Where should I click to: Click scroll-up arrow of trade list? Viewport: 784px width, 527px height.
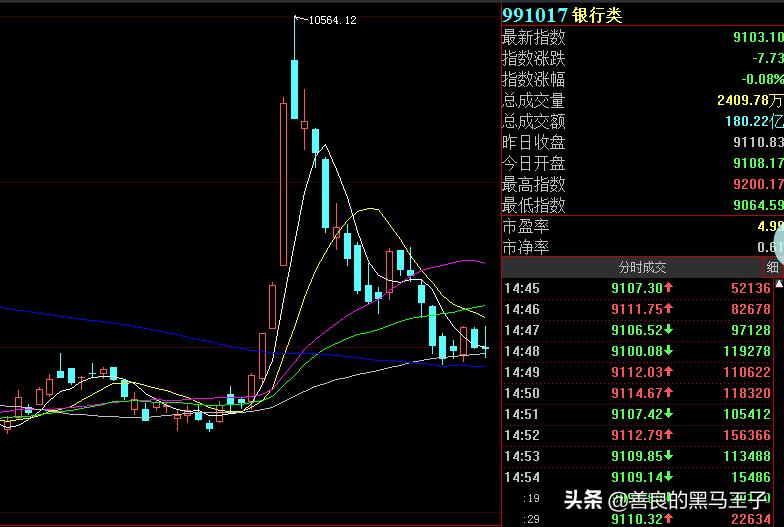click(779, 284)
